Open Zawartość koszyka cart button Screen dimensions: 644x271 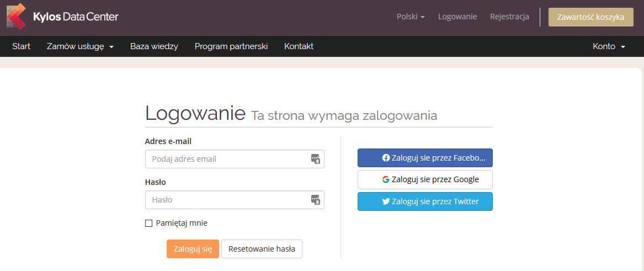(x=590, y=17)
